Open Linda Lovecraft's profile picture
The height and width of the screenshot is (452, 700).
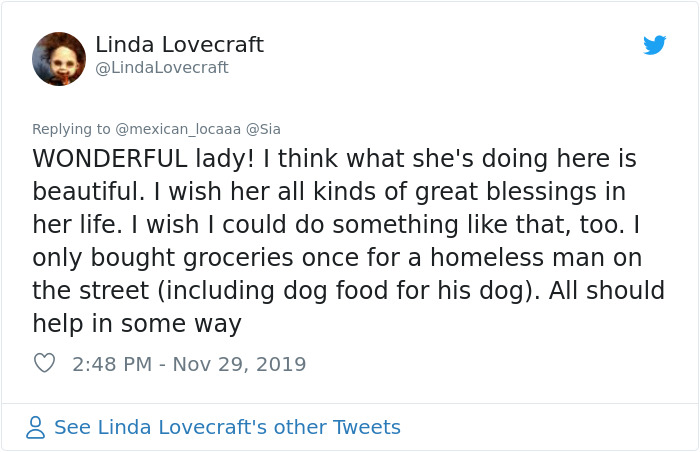point(59,57)
